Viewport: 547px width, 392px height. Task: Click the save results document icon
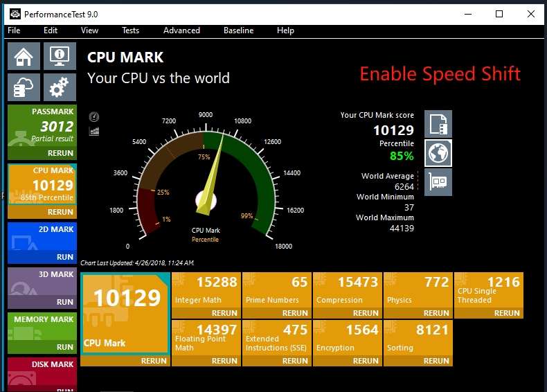coord(438,124)
